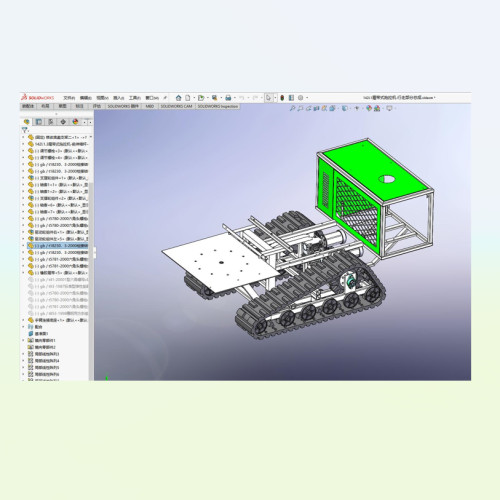The image size is (500, 500).
Task: Switch to ConfigurationManager panel tab
Action: click(x=51, y=122)
